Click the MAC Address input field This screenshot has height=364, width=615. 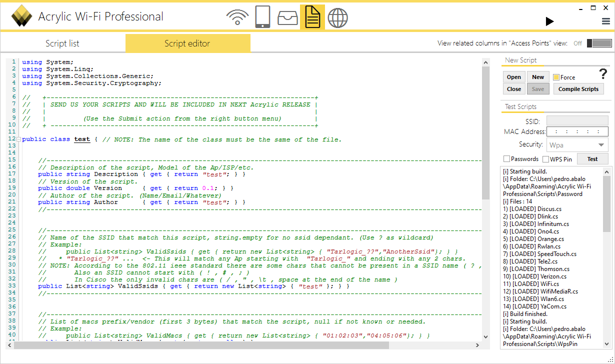577,132
